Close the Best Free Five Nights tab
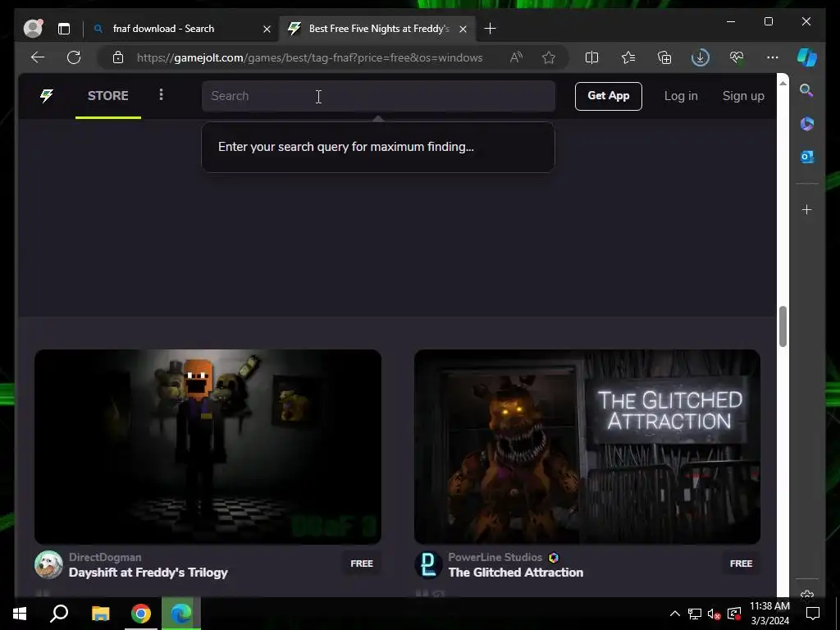 [463, 29]
